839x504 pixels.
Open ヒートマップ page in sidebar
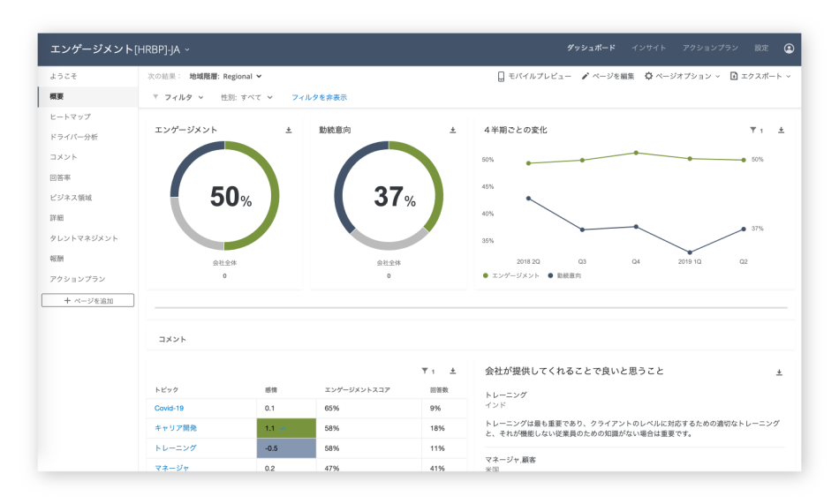pos(70,117)
